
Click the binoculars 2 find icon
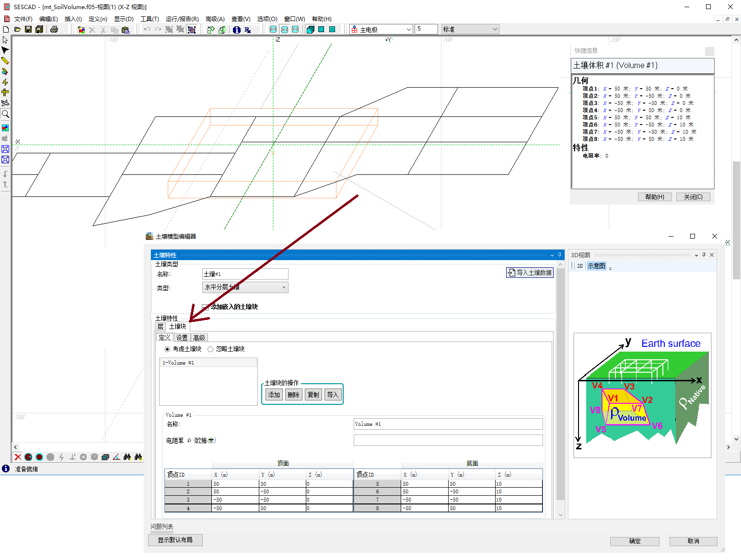click(138, 457)
